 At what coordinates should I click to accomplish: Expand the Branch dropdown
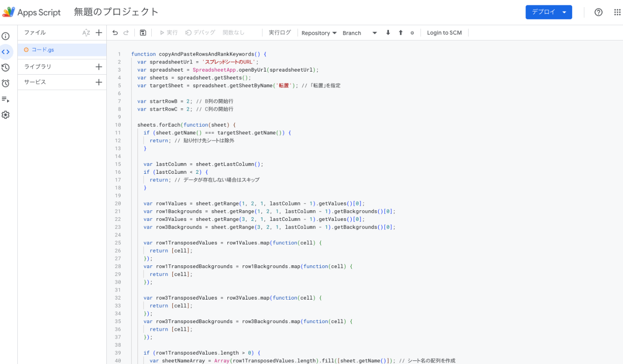point(360,33)
